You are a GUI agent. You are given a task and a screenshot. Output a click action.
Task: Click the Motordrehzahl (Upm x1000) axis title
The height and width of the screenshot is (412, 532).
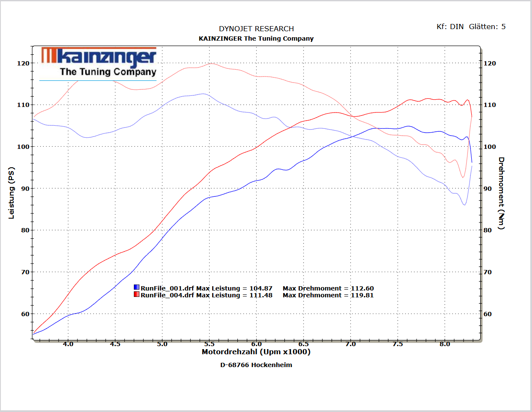tap(256, 352)
